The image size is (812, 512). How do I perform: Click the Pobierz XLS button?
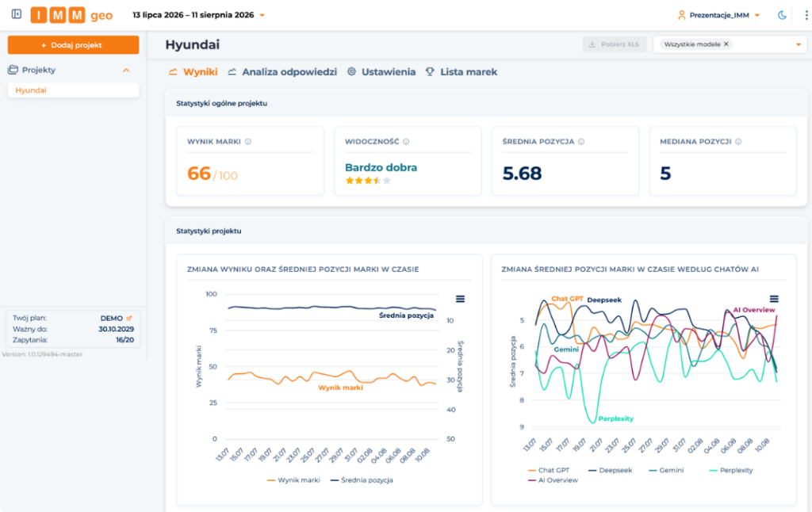pyautogui.click(x=615, y=44)
